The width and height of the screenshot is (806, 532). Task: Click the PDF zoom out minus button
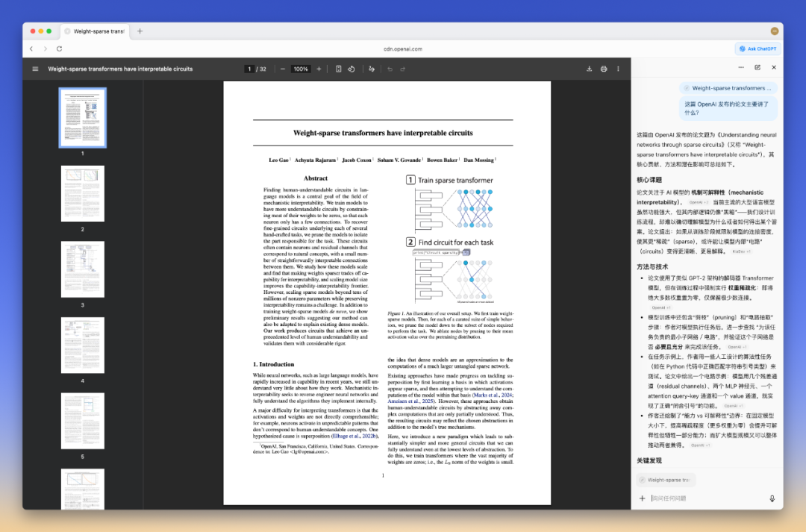tap(283, 69)
